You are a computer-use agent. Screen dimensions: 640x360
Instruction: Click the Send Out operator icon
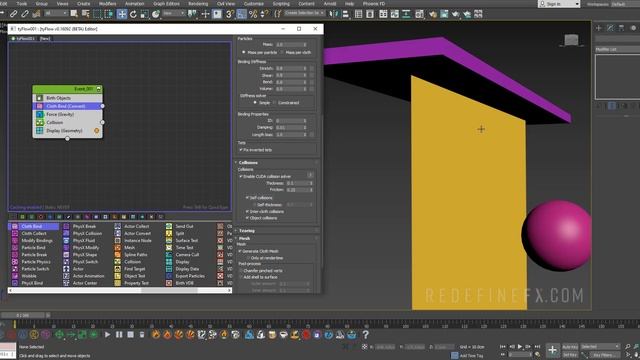click(169, 226)
